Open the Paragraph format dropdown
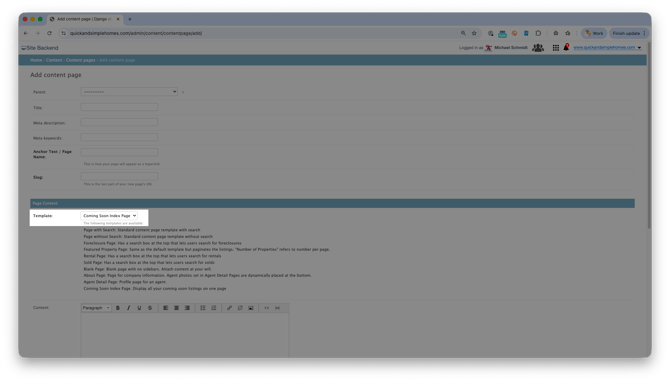This screenshot has width=670, height=382. [96, 308]
